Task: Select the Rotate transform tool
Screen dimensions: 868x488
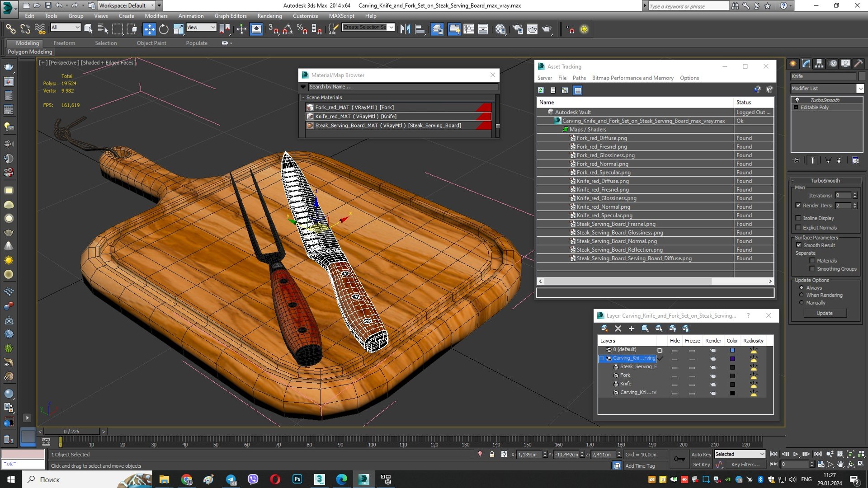Action: coord(164,29)
